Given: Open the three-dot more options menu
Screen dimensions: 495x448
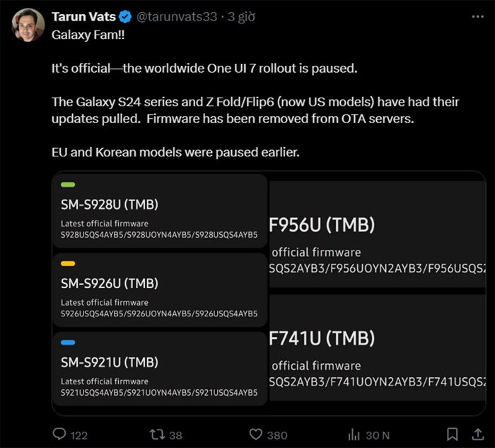Looking at the screenshot, I should tap(477, 16).
